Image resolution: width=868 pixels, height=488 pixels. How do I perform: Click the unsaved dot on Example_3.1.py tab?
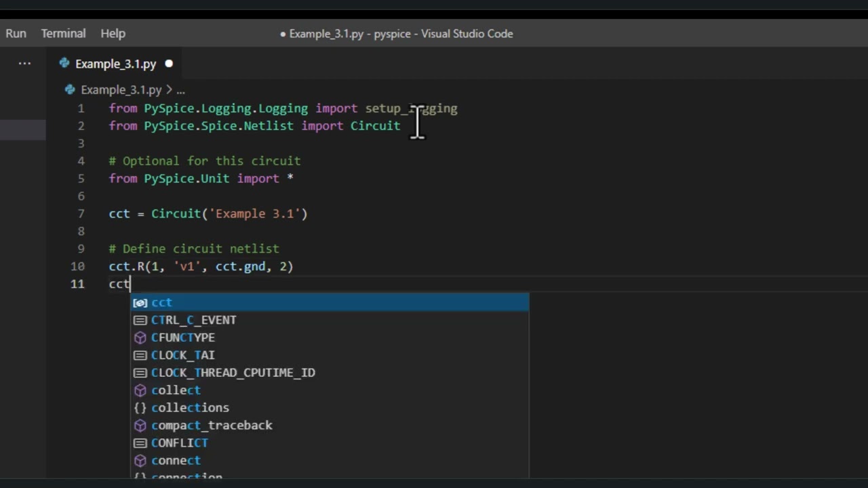point(169,64)
